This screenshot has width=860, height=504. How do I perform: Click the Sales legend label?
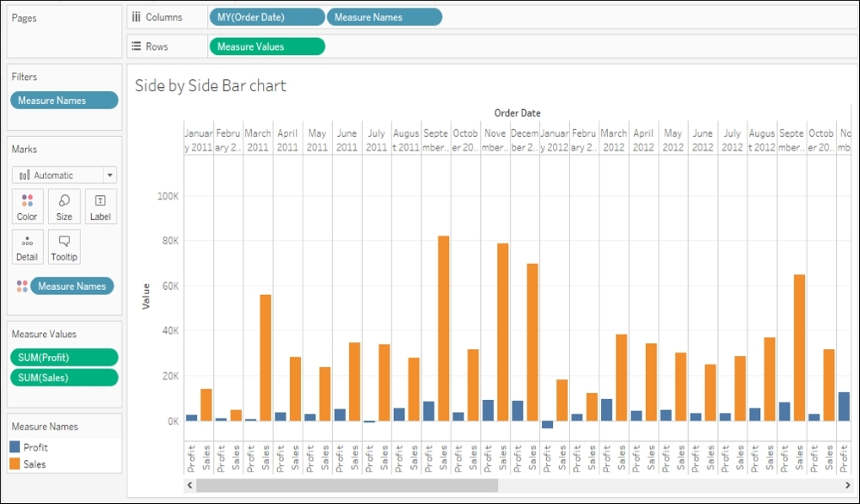[x=34, y=464]
